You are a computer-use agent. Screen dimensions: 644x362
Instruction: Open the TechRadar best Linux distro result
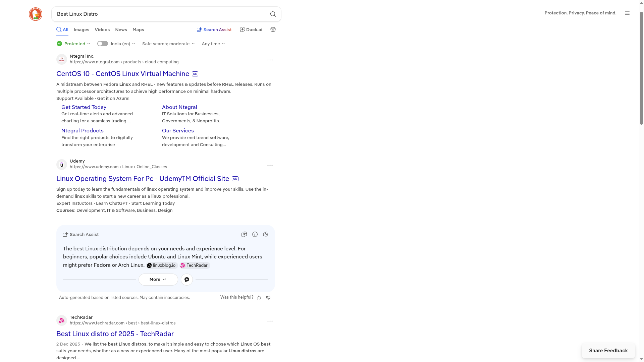coord(115,334)
